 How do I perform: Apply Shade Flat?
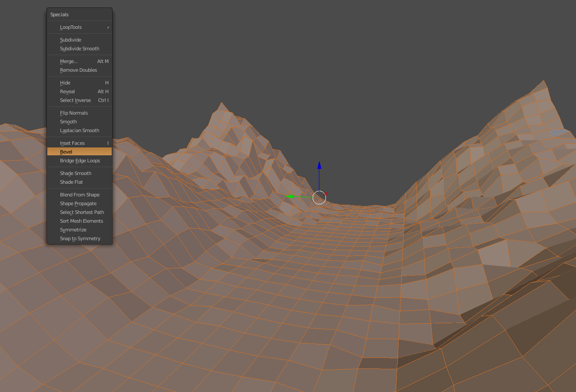pos(79,182)
